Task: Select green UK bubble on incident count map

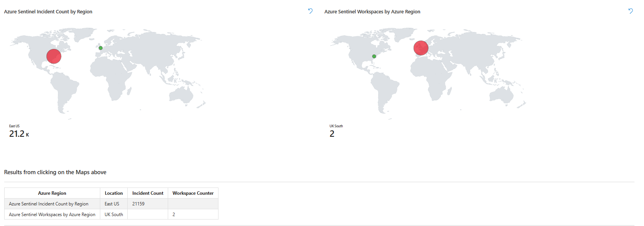Action: (x=101, y=48)
